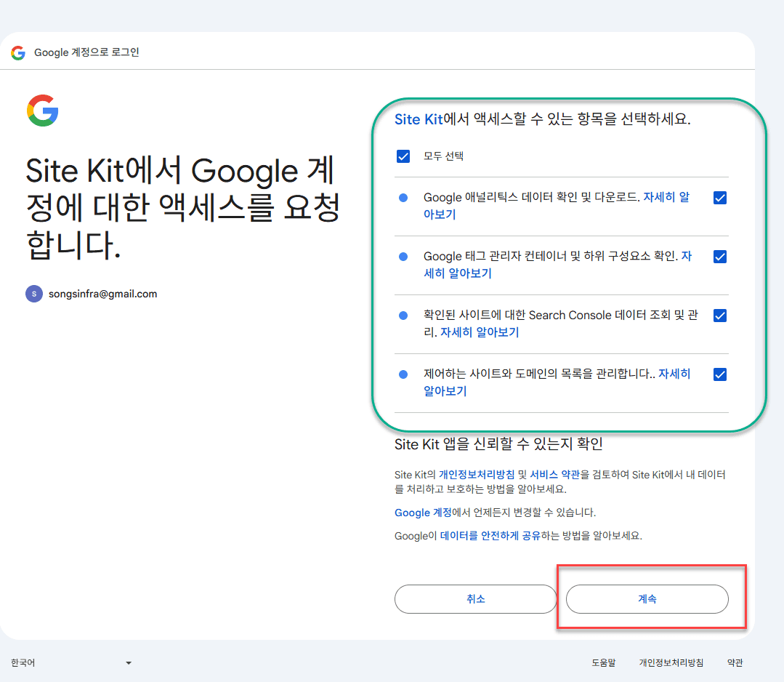Toggle the 모두 선택 checkbox

click(403, 156)
